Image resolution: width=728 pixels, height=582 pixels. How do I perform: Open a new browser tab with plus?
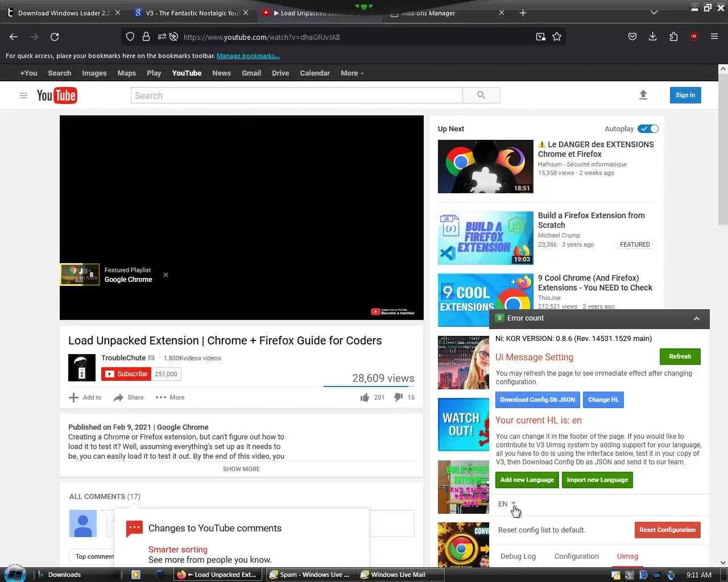[x=523, y=13]
